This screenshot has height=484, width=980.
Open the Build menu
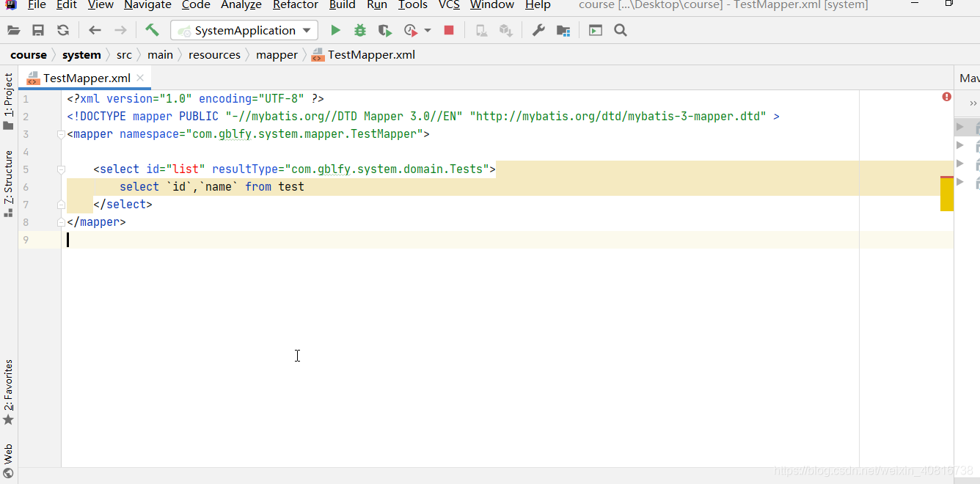point(343,5)
